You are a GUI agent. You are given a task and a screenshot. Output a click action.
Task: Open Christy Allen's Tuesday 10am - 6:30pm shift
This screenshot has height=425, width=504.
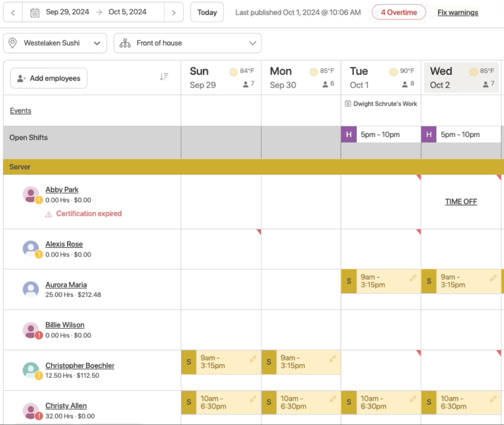[381, 403]
